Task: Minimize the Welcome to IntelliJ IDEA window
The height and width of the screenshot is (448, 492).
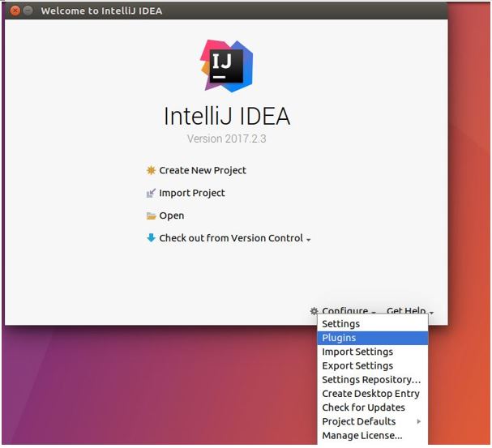Action: tap(28, 11)
